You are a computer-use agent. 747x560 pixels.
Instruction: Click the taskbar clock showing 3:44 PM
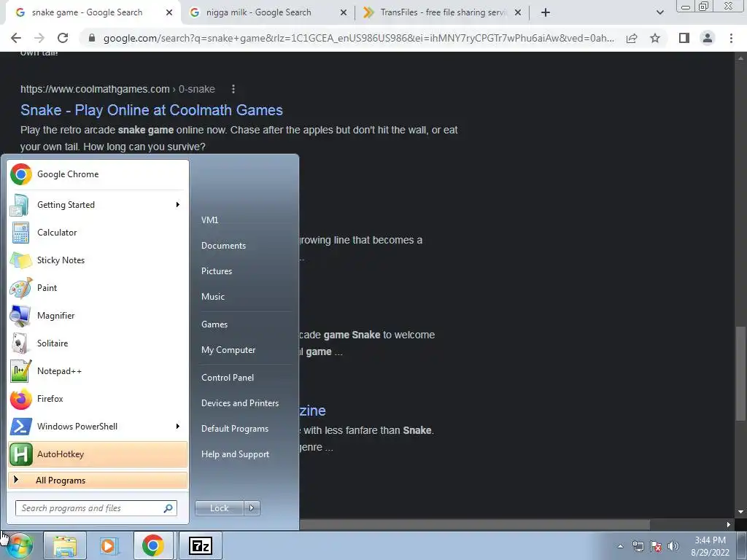click(710, 546)
